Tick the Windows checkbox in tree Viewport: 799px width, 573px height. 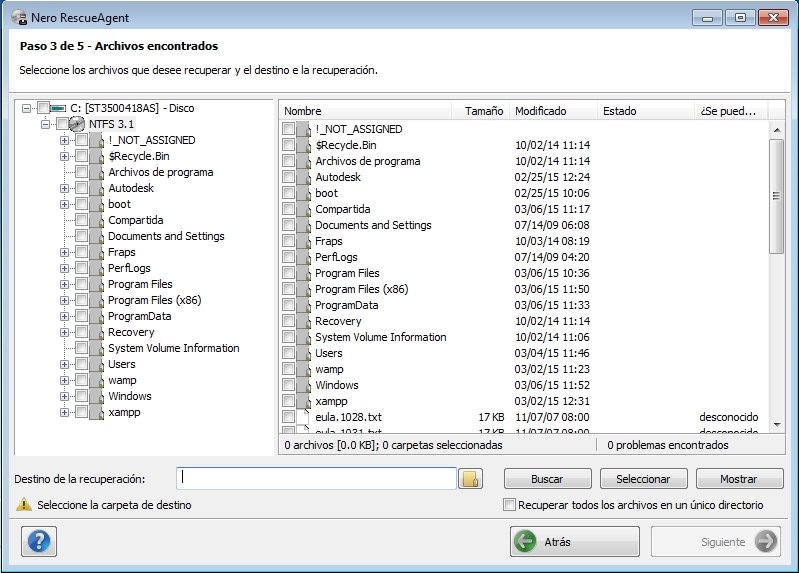coord(81,396)
